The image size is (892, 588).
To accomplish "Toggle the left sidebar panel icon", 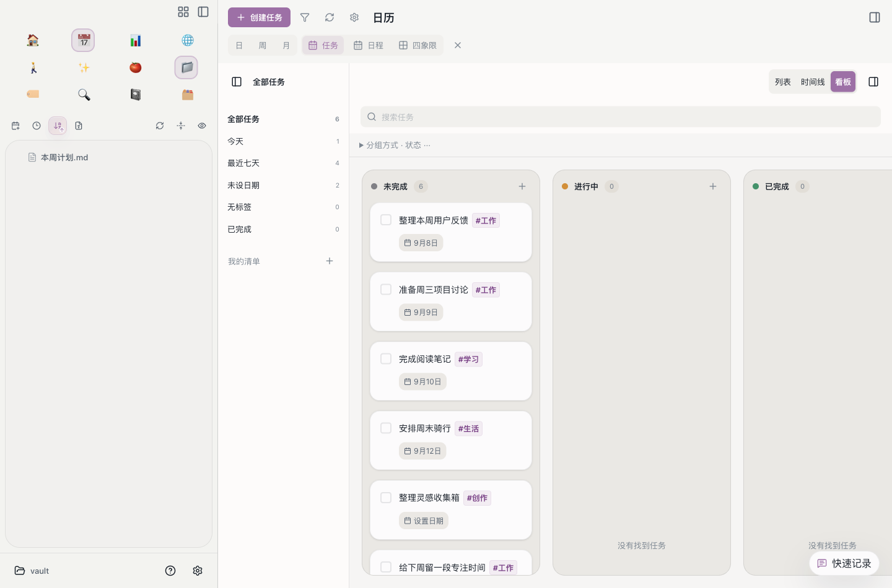I will tap(203, 12).
